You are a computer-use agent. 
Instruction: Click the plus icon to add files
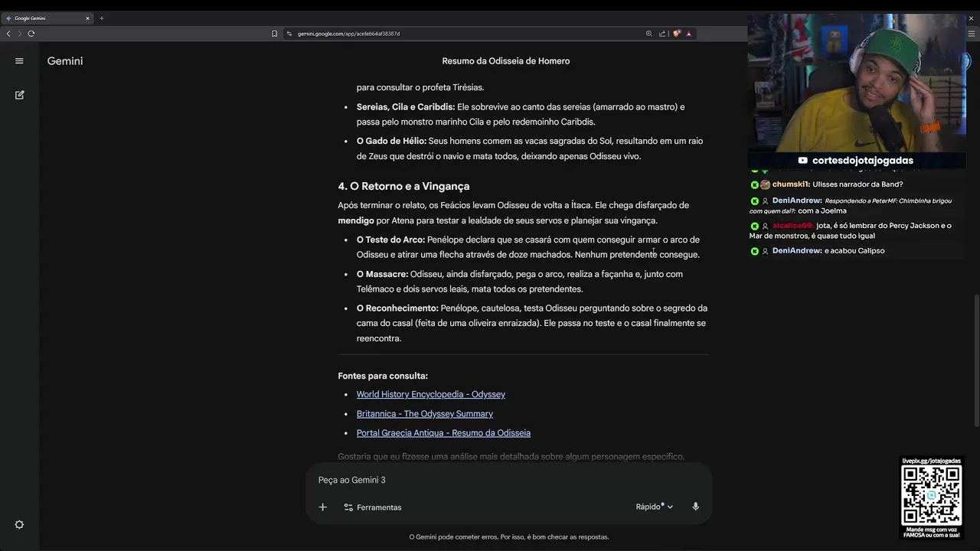pos(322,507)
